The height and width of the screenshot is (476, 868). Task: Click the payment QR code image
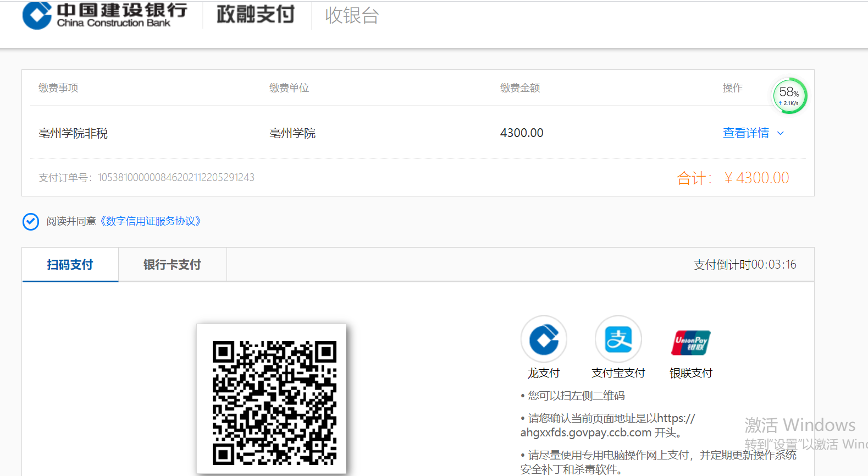coord(274,402)
